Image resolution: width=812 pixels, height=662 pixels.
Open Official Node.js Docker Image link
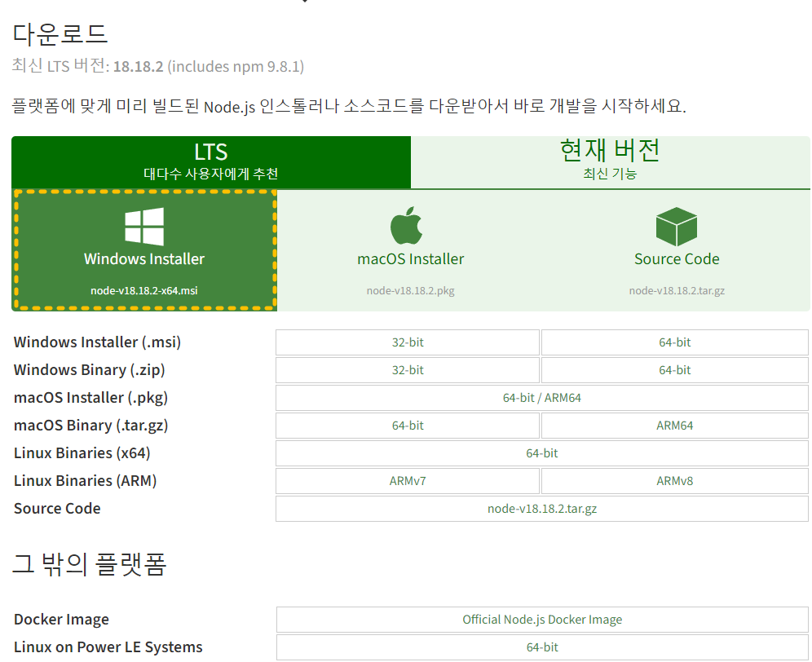[x=542, y=620]
